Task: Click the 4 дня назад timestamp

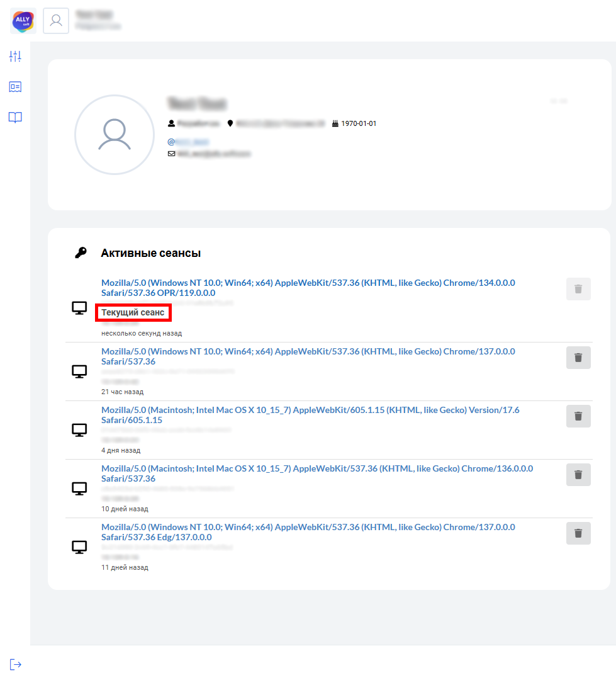Action: click(121, 450)
